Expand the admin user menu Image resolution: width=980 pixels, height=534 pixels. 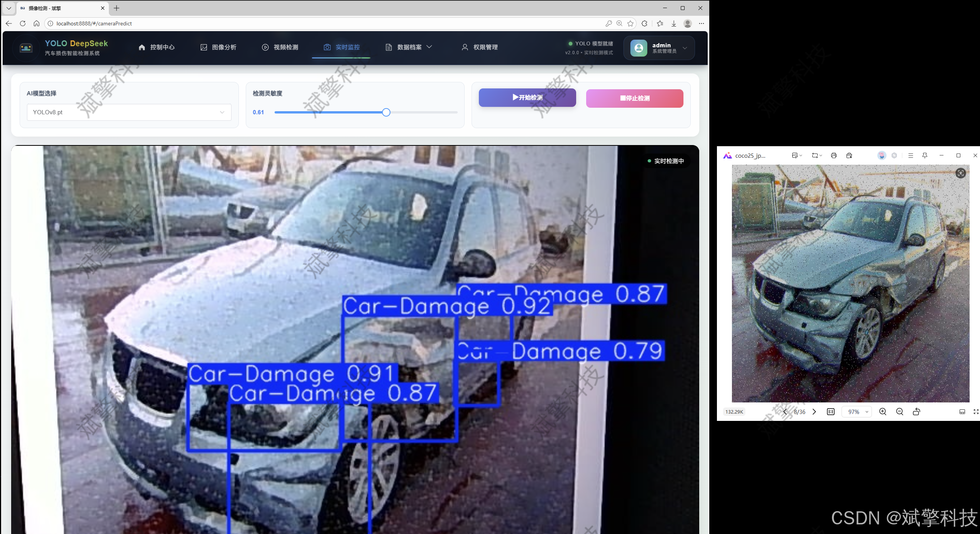point(685,48)
